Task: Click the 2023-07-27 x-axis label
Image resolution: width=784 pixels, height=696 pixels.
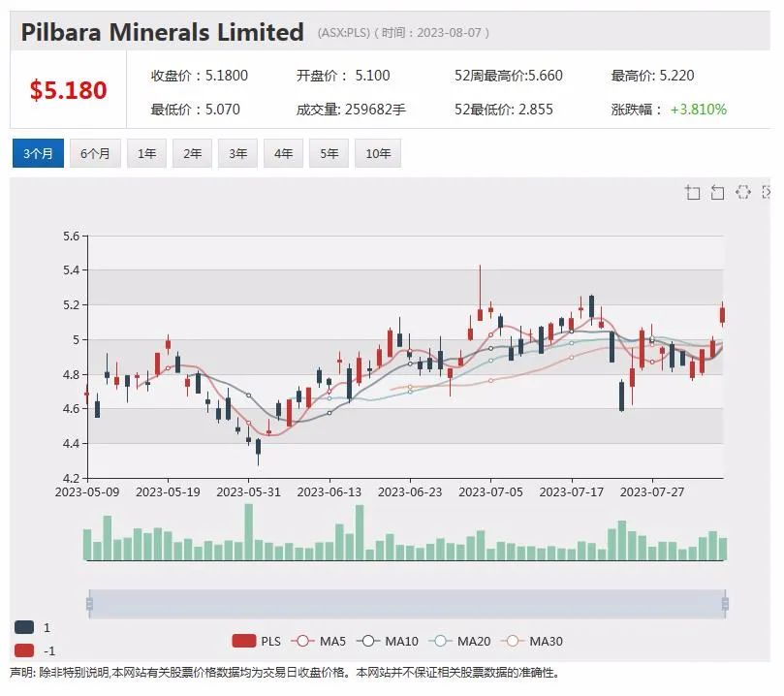Action: point(652,492)
